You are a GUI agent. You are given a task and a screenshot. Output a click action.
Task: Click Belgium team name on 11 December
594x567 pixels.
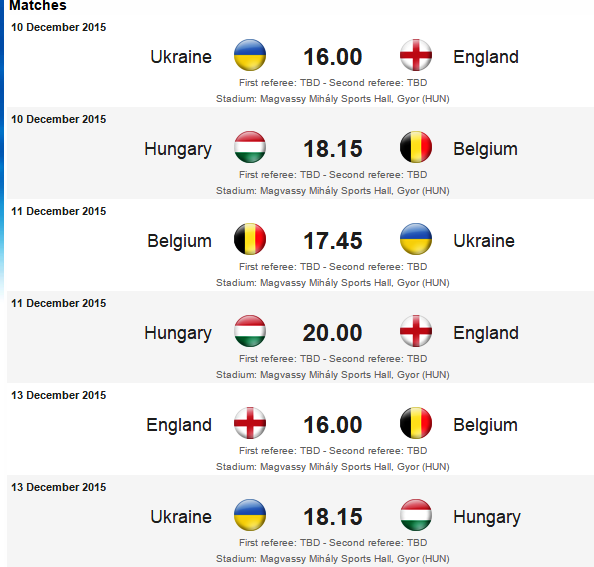click(179, 242)
